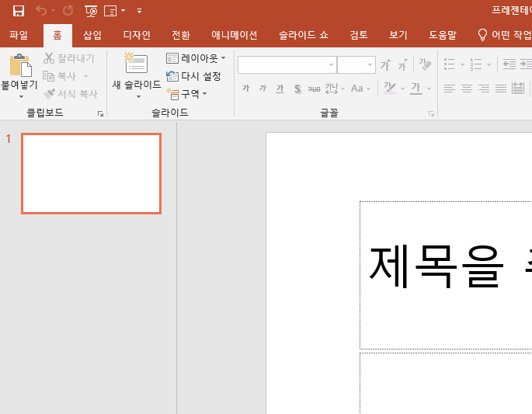Justify text alignment
The width and height of the screenshot is (532, 414).
(501, 89)
